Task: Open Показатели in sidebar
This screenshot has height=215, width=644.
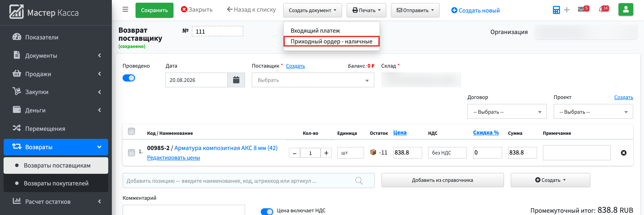Action: tap(56, 37)
